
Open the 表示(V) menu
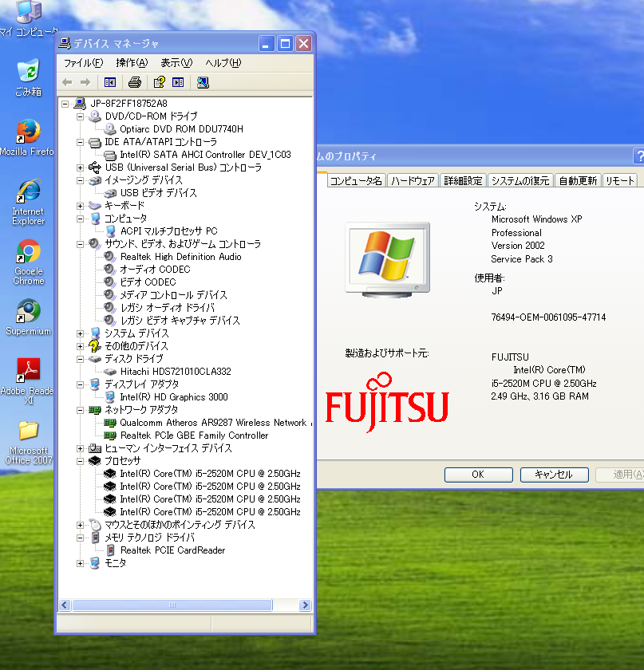click(176, 63)
